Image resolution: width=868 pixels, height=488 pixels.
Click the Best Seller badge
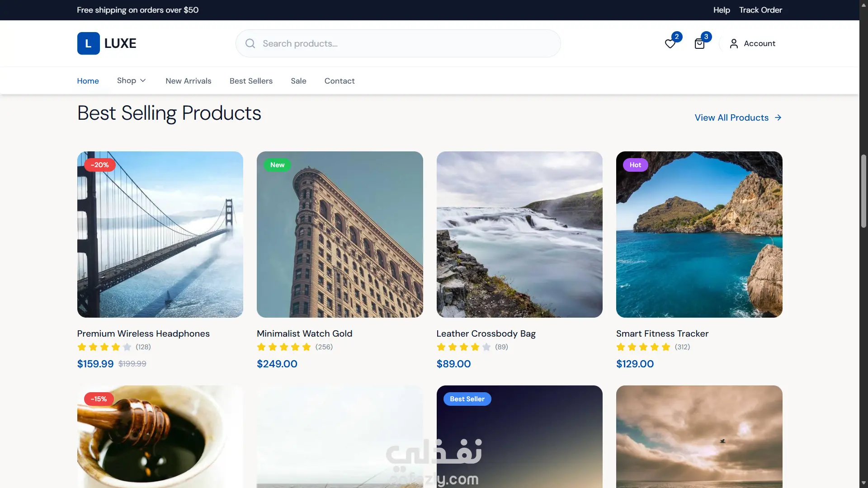[x=467, y=399]
